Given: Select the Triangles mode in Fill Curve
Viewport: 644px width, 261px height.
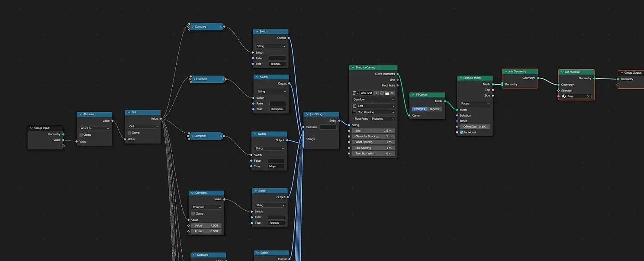Looking at the screenshot, I should 419,109.
